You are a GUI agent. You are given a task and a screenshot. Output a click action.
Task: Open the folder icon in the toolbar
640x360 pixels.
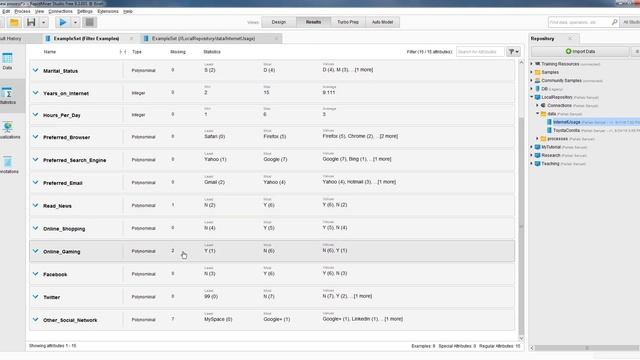point(14,22)
